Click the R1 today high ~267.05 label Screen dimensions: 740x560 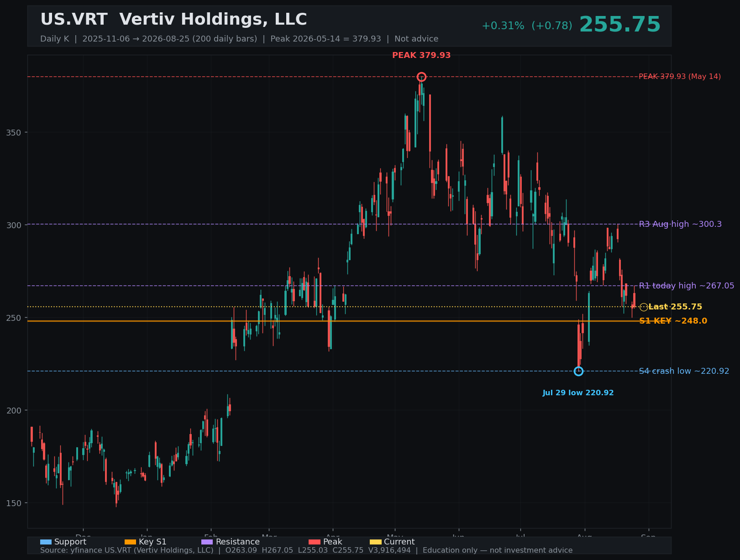(687, 286)
